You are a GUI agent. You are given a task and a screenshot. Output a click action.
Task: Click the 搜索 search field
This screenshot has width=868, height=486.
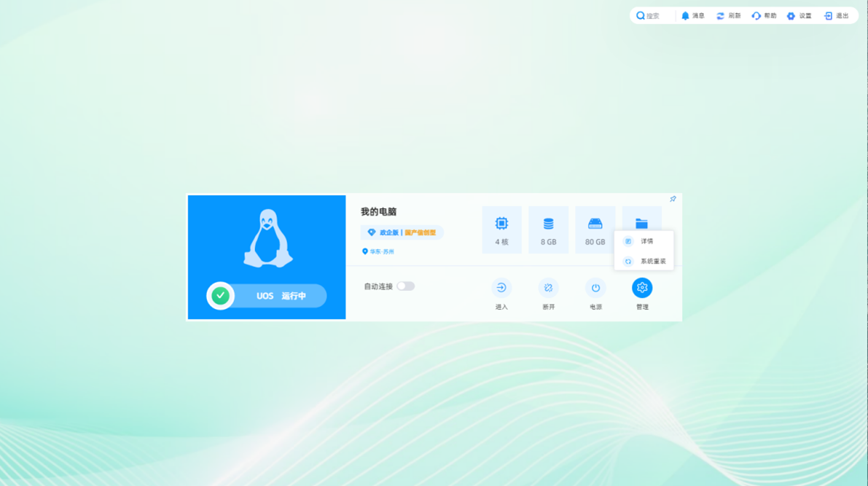[654, 16]
